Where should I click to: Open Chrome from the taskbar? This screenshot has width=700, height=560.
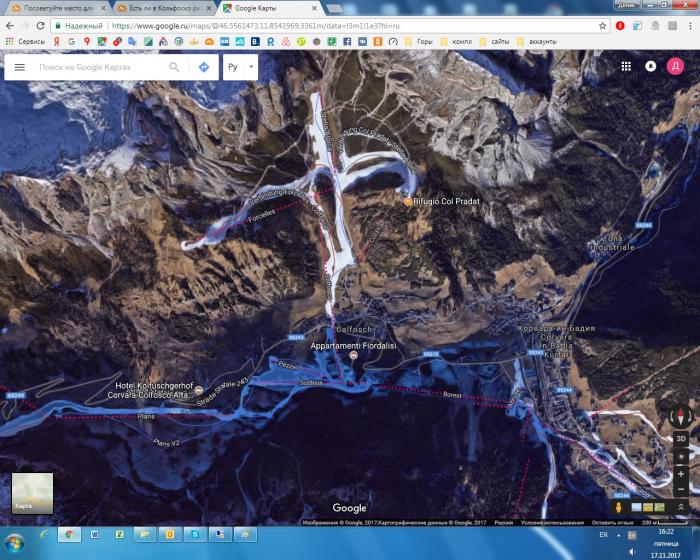pyautogui.click(x=69, y=535)
